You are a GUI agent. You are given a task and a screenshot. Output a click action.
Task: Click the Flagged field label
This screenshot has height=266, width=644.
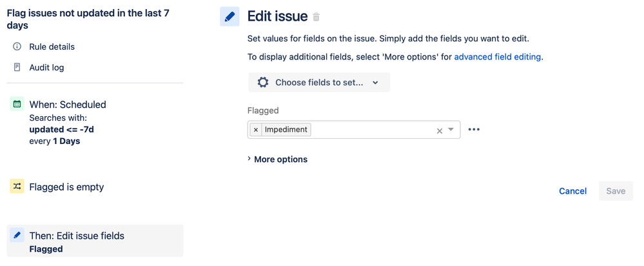point(263,110)
